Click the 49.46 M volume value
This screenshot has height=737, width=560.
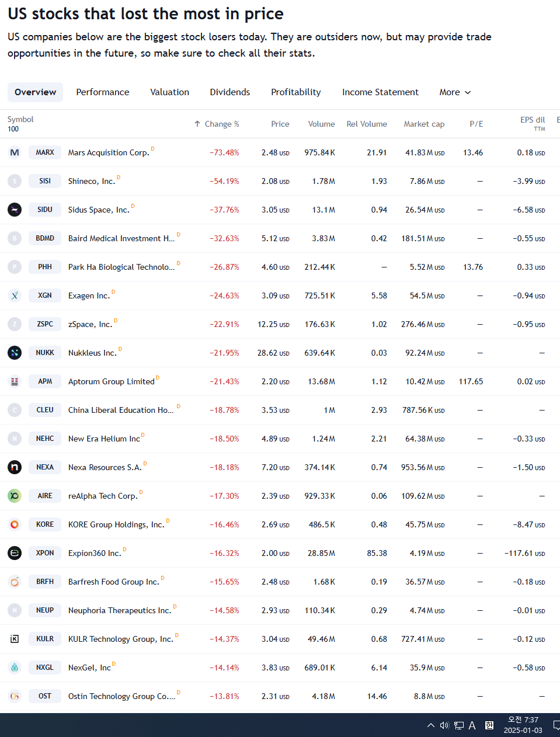(x=322, y=639)
